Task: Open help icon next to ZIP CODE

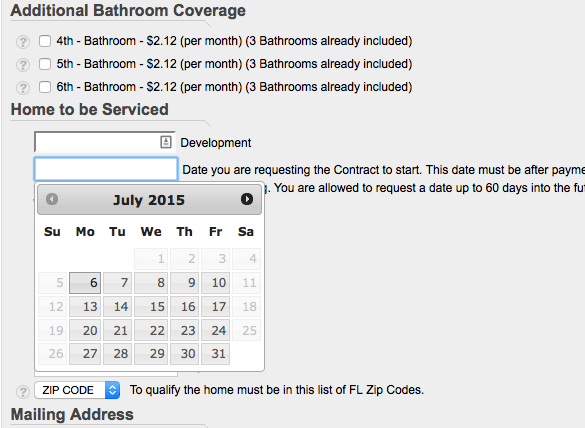Action: coord(23,391)
